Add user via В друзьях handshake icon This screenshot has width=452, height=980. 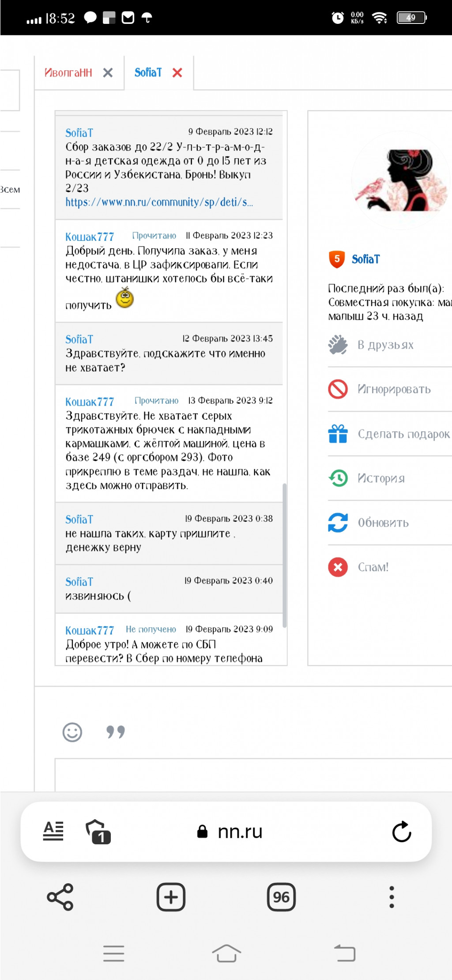coord(338,345)
